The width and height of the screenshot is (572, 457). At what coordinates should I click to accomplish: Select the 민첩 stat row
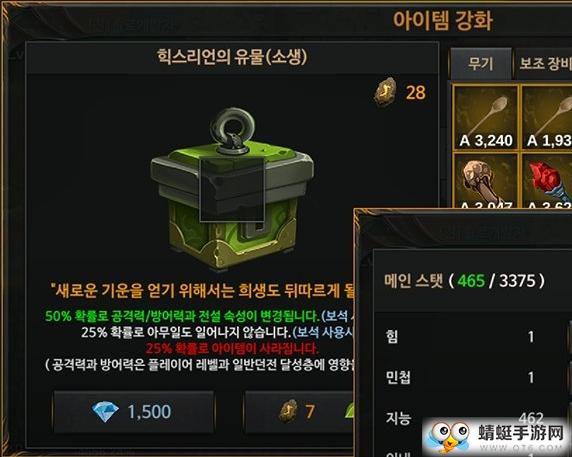474,377
